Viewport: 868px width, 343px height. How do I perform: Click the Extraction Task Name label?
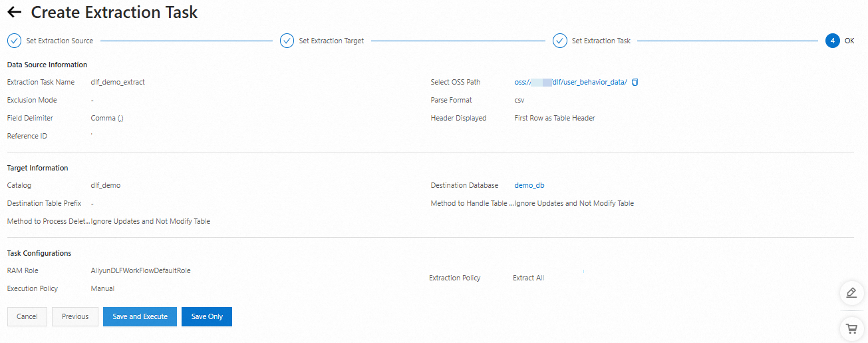[41, 82]
